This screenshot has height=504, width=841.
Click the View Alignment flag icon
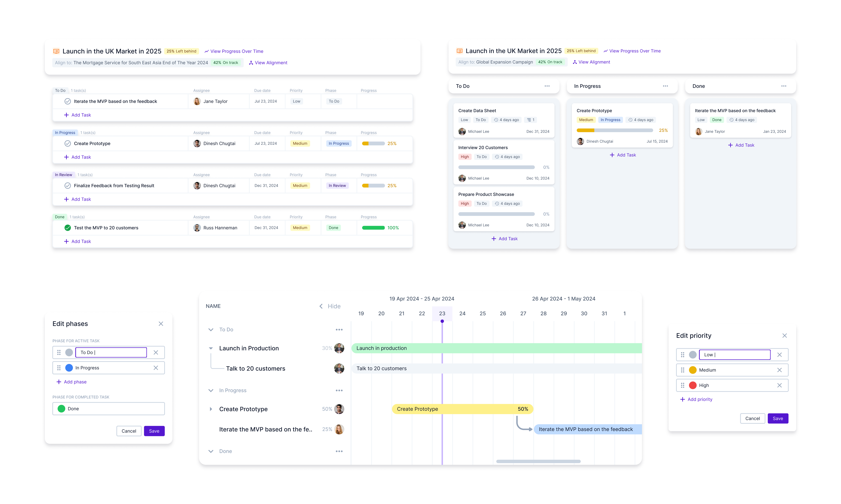(251, 63)
